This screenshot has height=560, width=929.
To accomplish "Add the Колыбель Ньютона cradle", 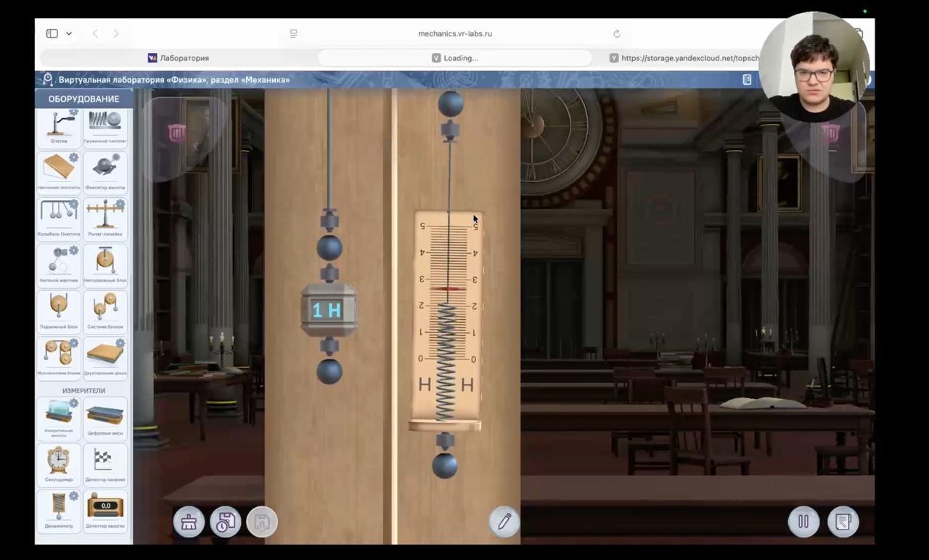I will (59, 219).
